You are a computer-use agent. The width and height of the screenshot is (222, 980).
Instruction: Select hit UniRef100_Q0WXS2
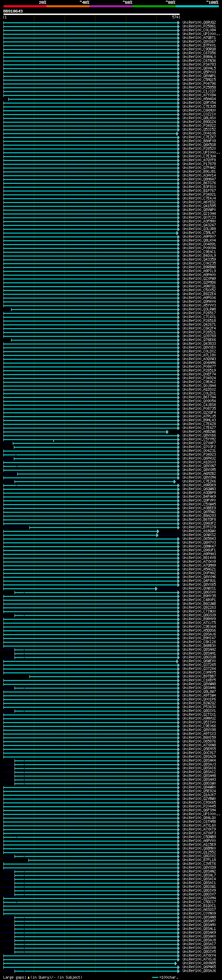click(199, 535)
